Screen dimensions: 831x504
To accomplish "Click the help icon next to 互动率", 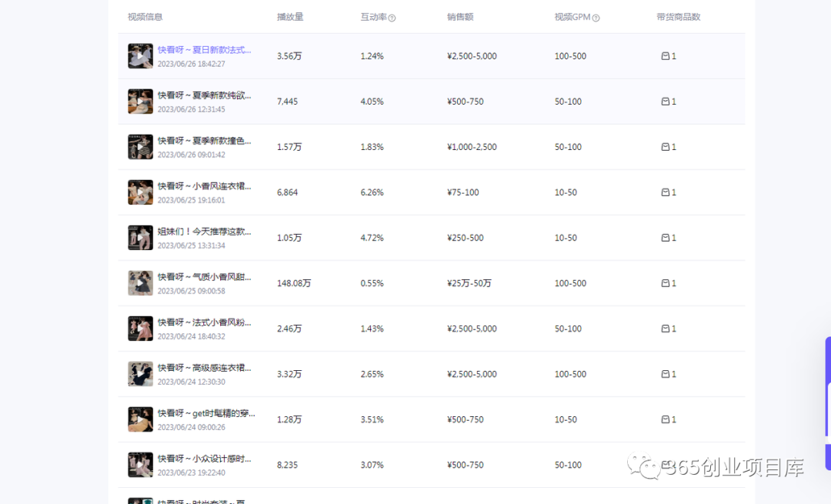I will [392, 18].
